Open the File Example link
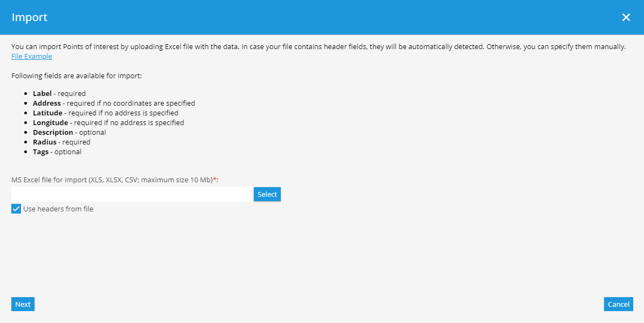The height and width of the screenshot is (323, 644). pyautogui.click(x=32, y=56)
